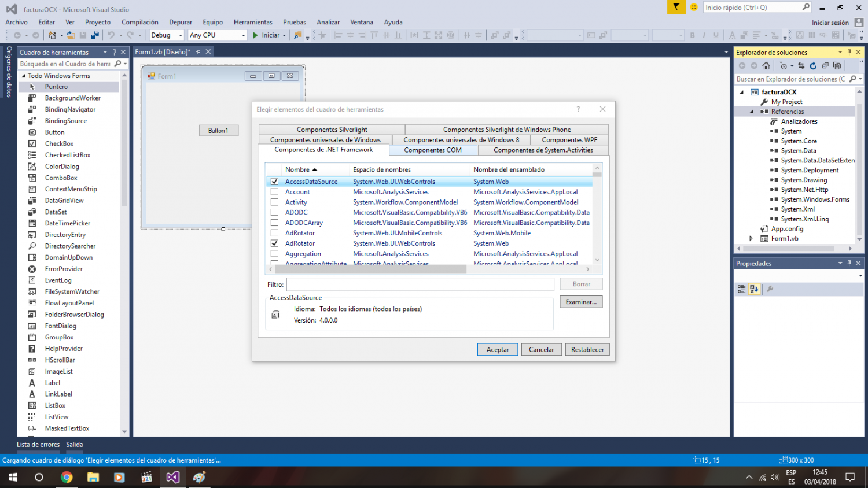Check the Aggregation component checkbox

[x=275, y=254]
